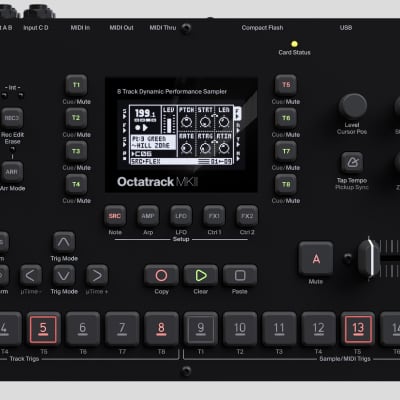Select track T3 button
The height and width of the screenshot is (400, 400).
[x=76, y=151]
